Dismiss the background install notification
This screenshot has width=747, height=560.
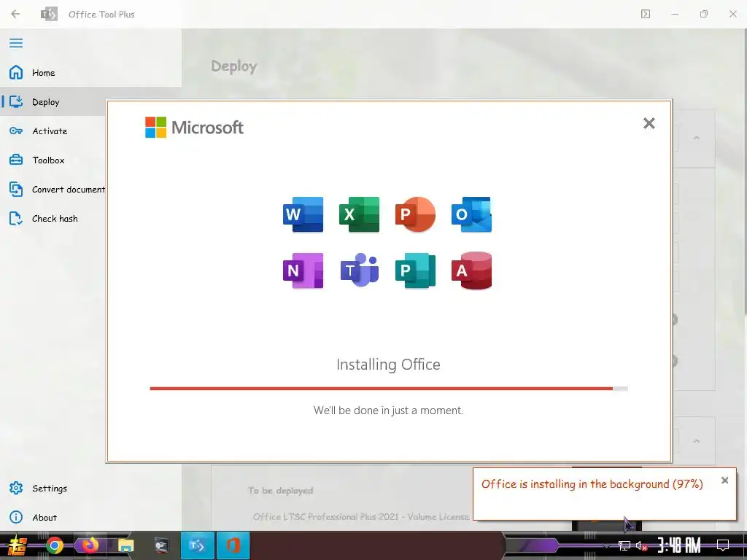724,481
